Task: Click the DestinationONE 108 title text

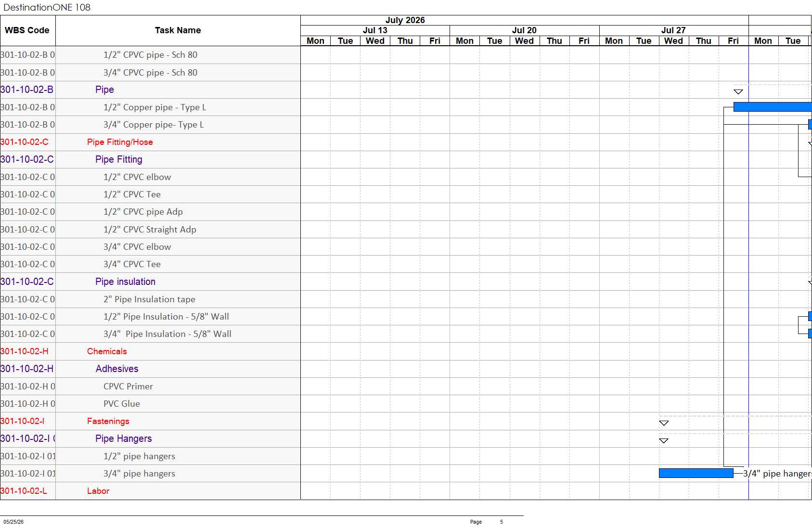Action: tap(47, 7)
